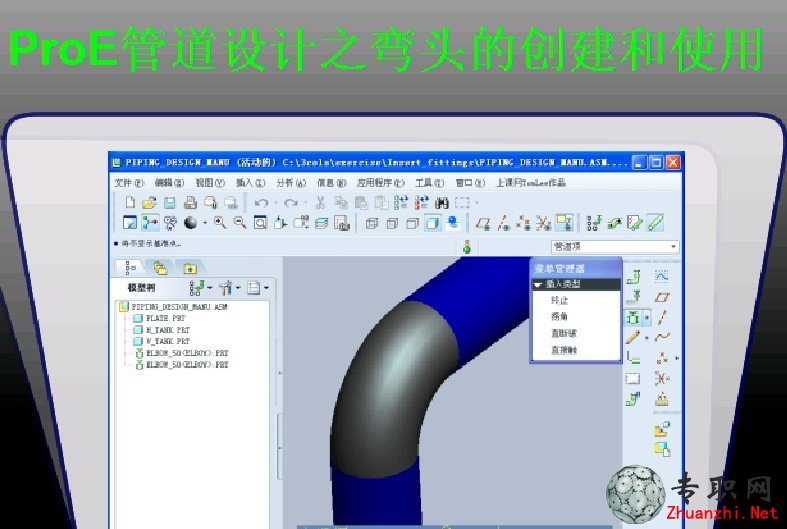Click the datum plane icon in right toolbar
The width and height of the screenshot is (787, 529).
point(663,297)
